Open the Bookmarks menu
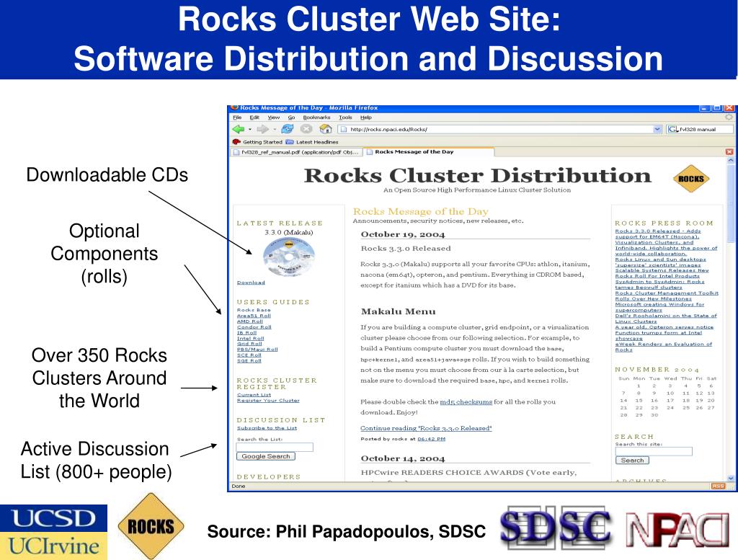Image resolution: width=738 pixels, height=560 pixels. [317, 117]
